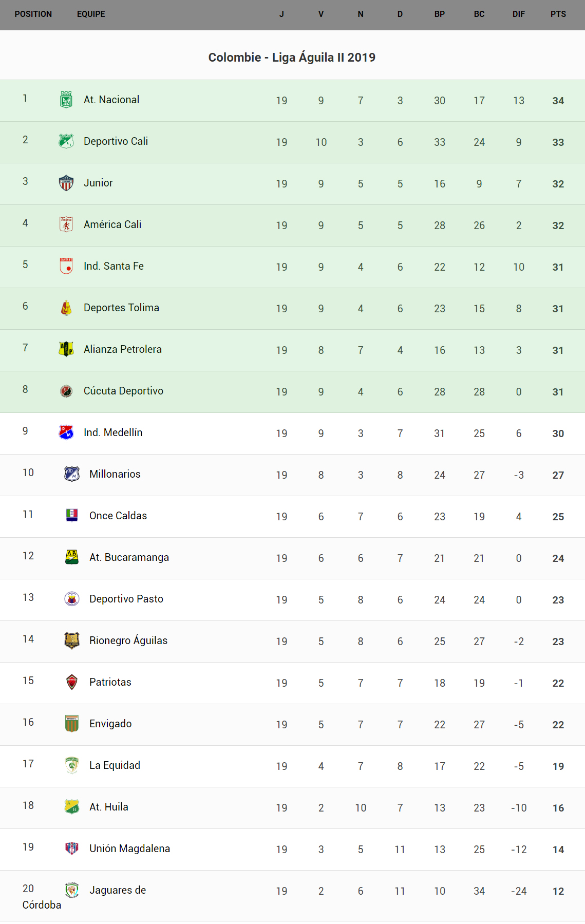Click the At. Nacional club crest
The image size is (585, 924).
pos(66,100)
